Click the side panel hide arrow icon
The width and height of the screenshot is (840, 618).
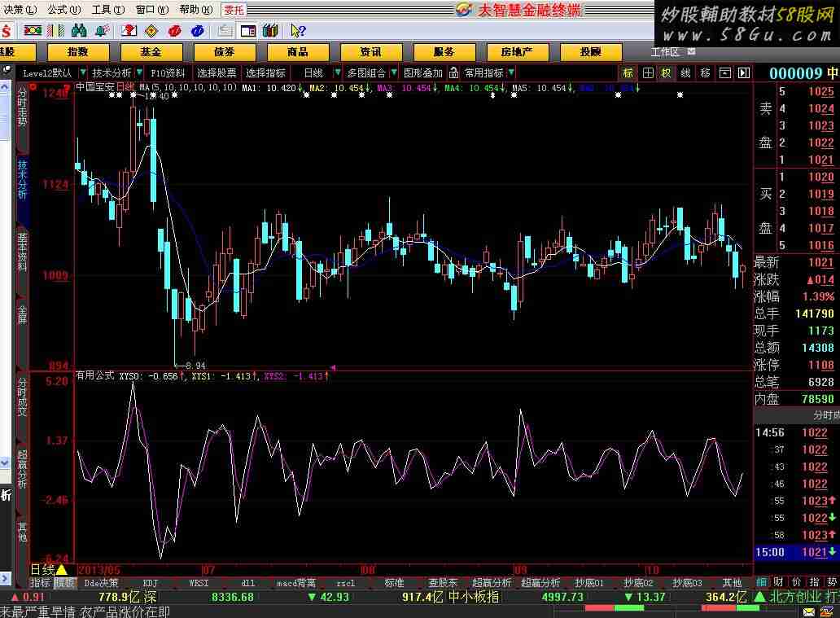744,72
